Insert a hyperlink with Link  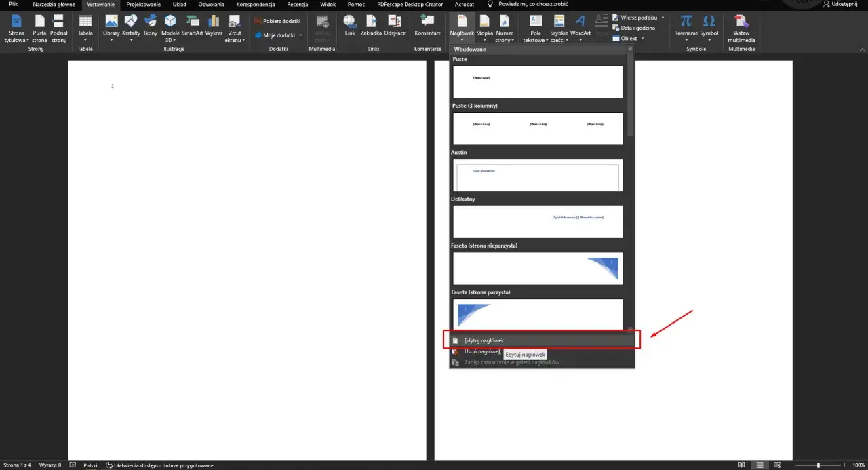tap(350, 26)
